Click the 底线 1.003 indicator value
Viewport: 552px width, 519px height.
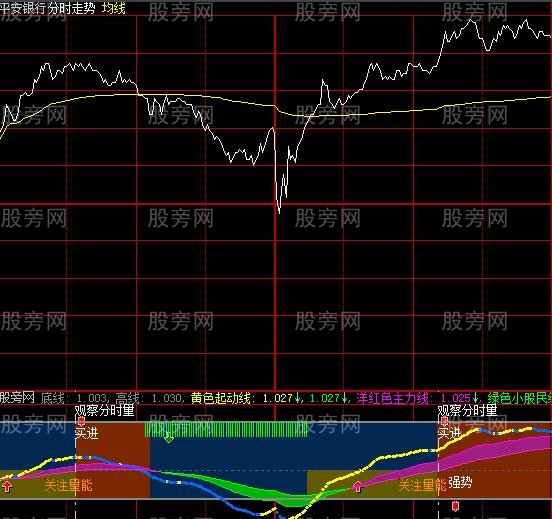(74, 398)
